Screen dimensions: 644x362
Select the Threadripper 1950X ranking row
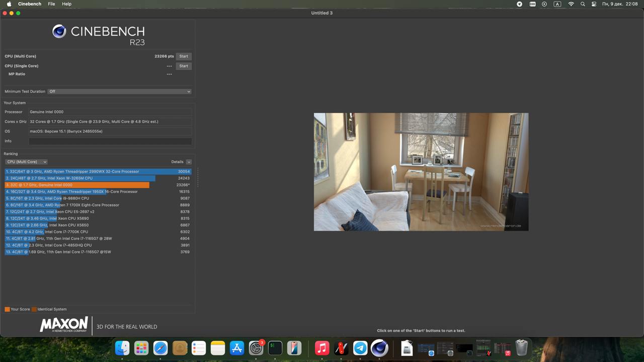coord(98,192)
